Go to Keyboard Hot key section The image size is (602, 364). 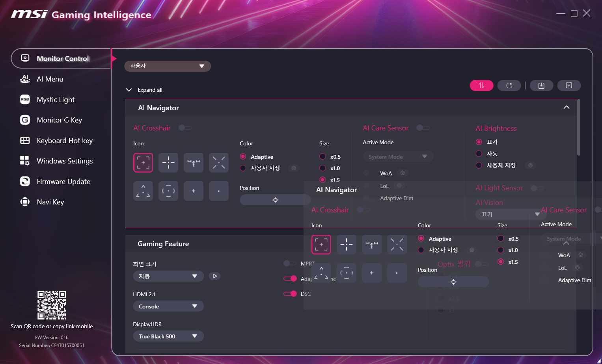pos(64,141)
